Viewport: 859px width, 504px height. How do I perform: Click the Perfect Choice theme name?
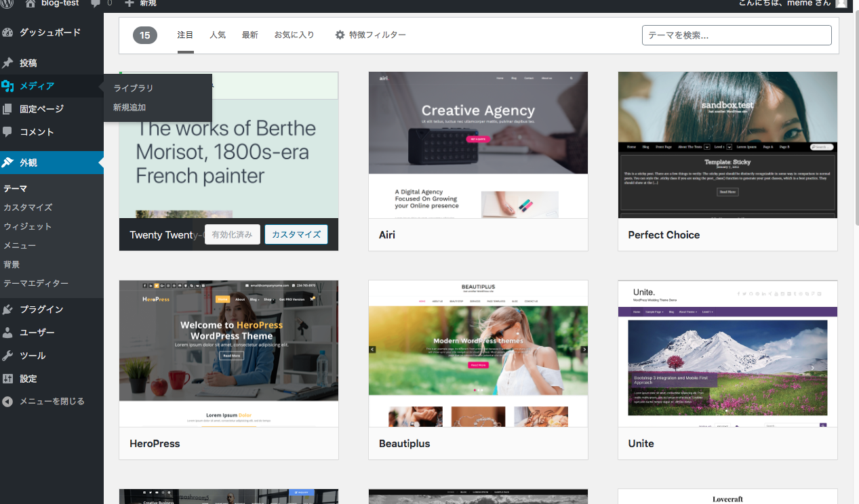tap(664, 235)
